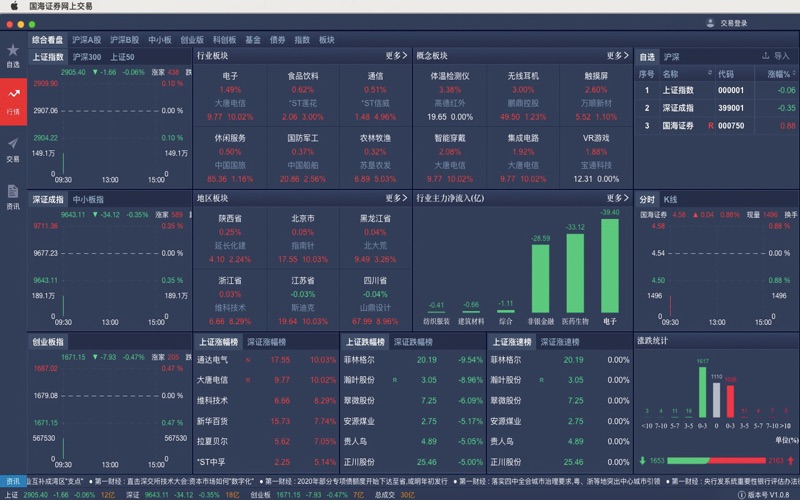Switch chart to 中小板指
Image resolution: width=800 pixels, height=500 pixels.
[x=88, y=199]
